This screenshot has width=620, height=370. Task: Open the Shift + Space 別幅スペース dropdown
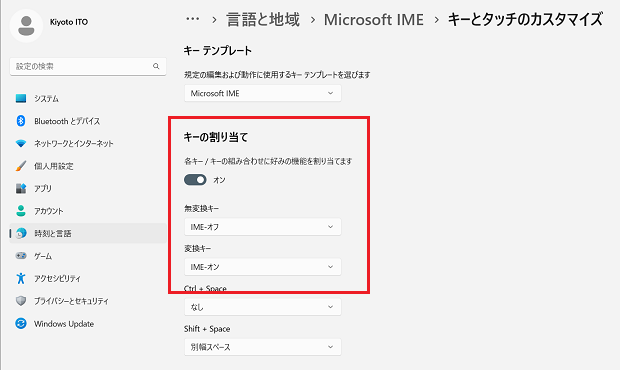[263, 347]
